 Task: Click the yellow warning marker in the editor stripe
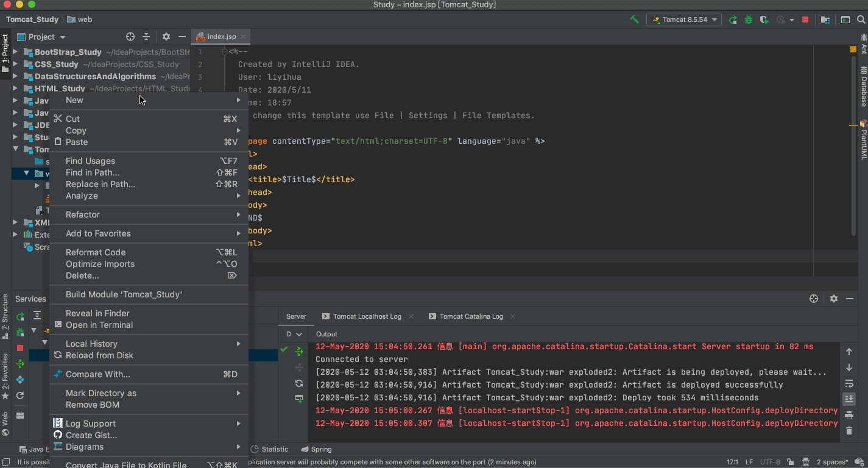click(x=853, y=126)
